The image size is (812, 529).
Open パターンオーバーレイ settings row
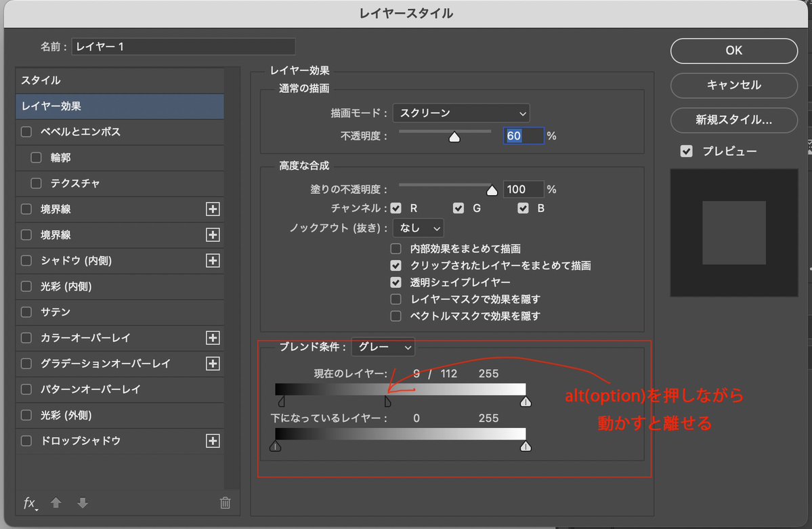120,389
